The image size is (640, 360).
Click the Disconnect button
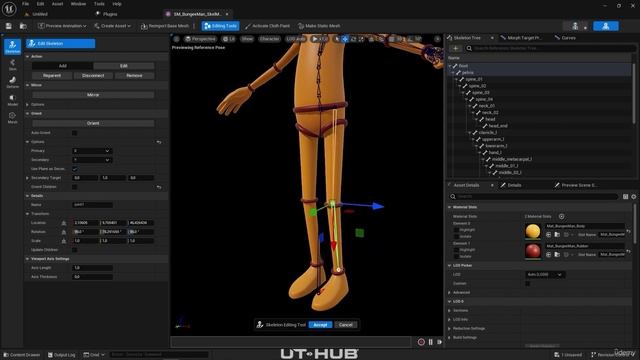coord(93,76)
